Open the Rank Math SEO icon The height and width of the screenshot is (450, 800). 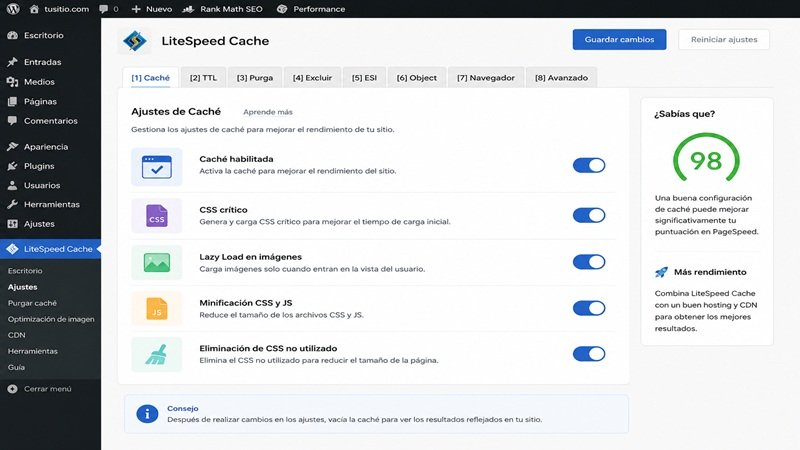(x=188, y=9)
